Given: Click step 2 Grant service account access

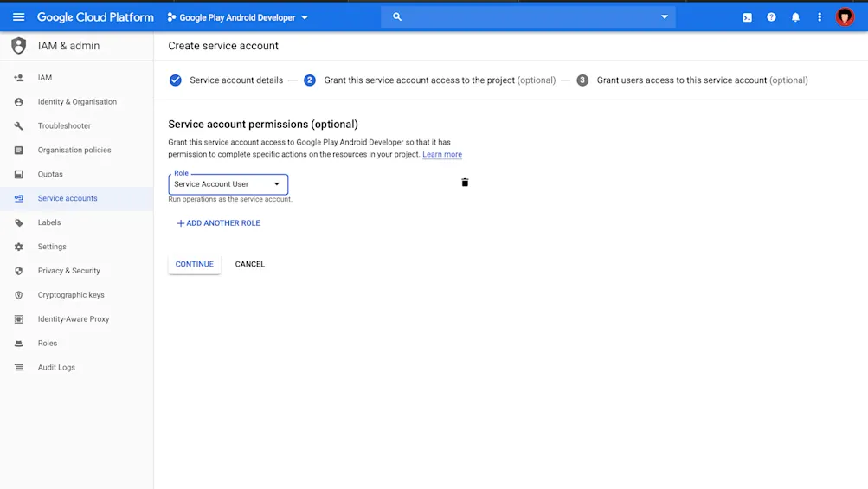Looking at the screenshot, I should pos(429,80).
